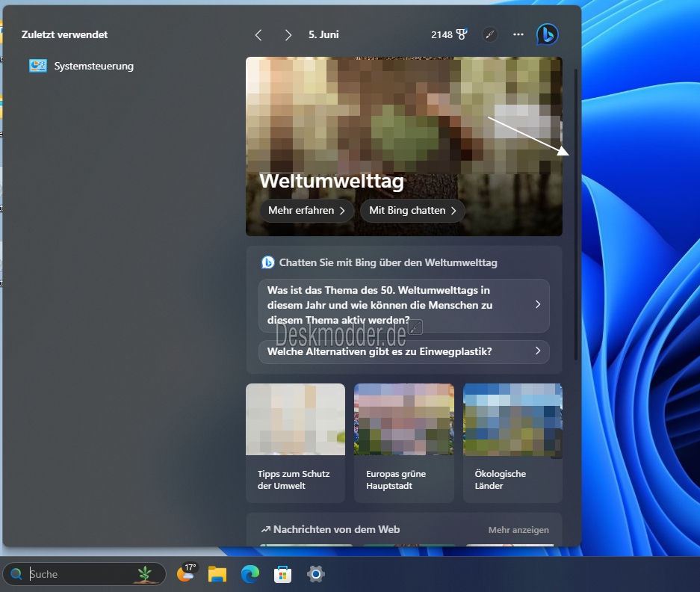Open Tipps zum Schutz der Umwelt card
The image size is (700, 592).
(x=295, y=443)
